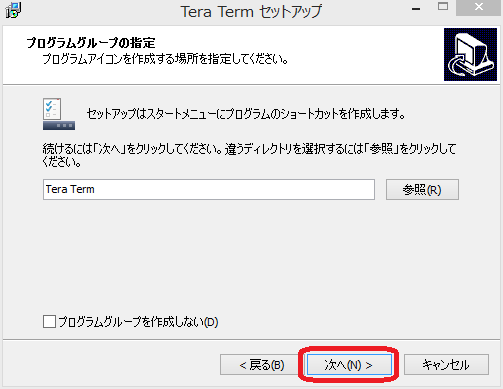Click the 続けるには「次へ」 instruction paragraph

pyautogui.click(x=249, y=155)
